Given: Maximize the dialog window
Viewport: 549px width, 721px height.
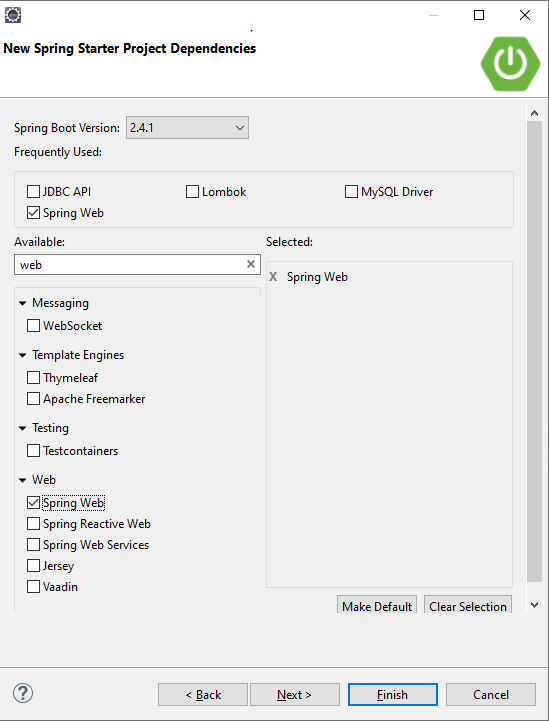Looking at the screenshot, I should click(479, 15).
